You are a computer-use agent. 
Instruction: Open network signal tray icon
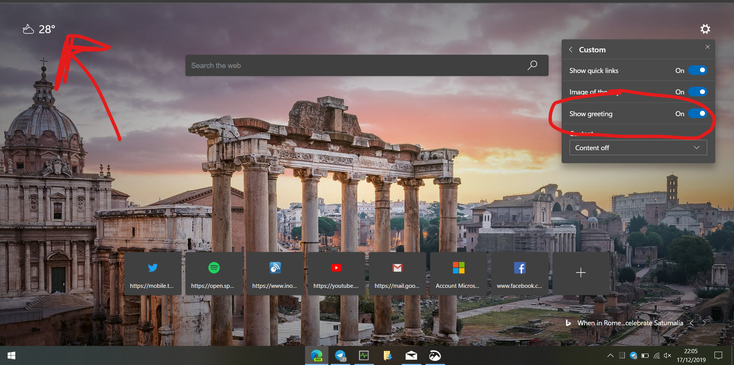[x=656, y=356]
